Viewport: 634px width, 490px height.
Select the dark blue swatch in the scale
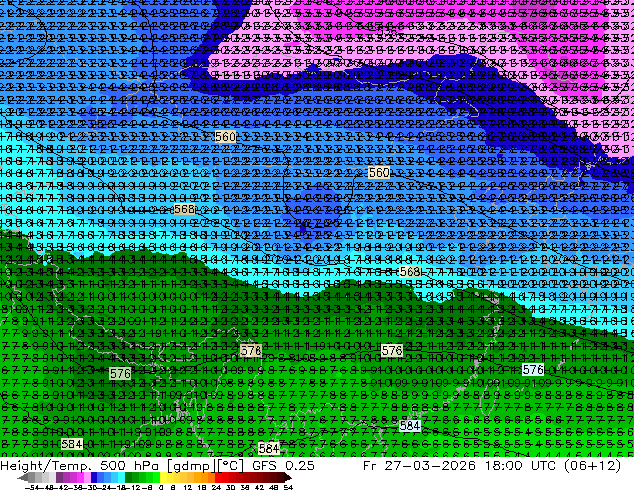click(94, 478)
